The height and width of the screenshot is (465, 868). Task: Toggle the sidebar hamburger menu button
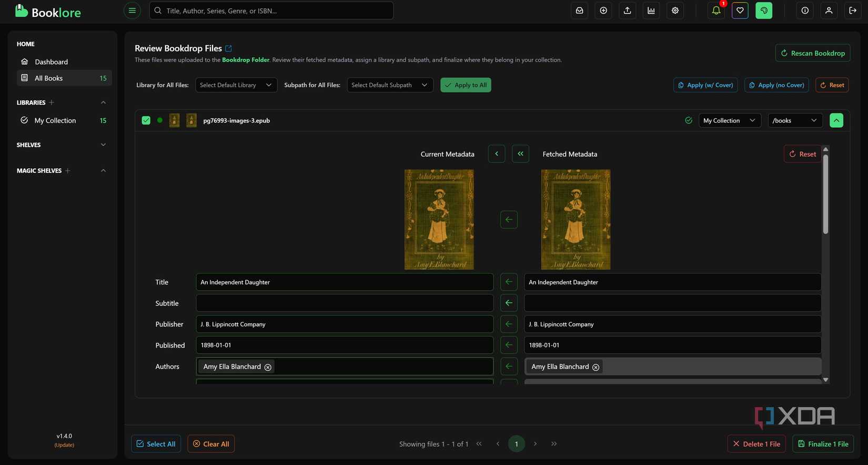point(132,11)
